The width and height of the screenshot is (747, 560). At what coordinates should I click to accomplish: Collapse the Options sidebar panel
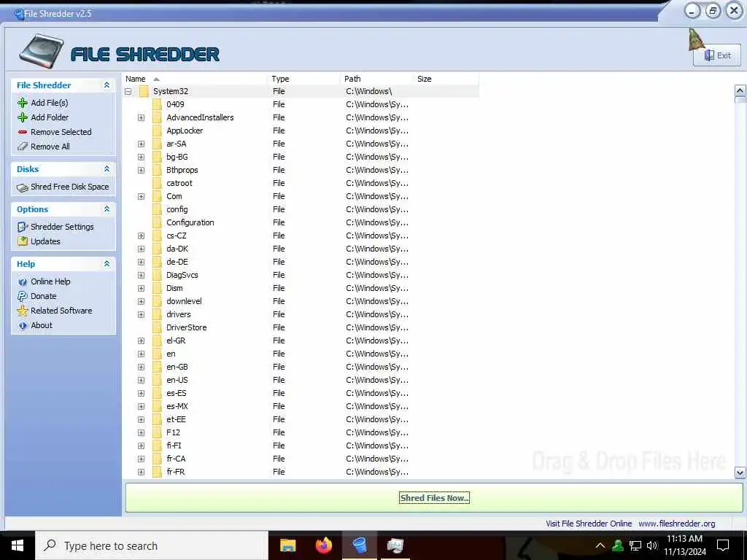[107, 209]
